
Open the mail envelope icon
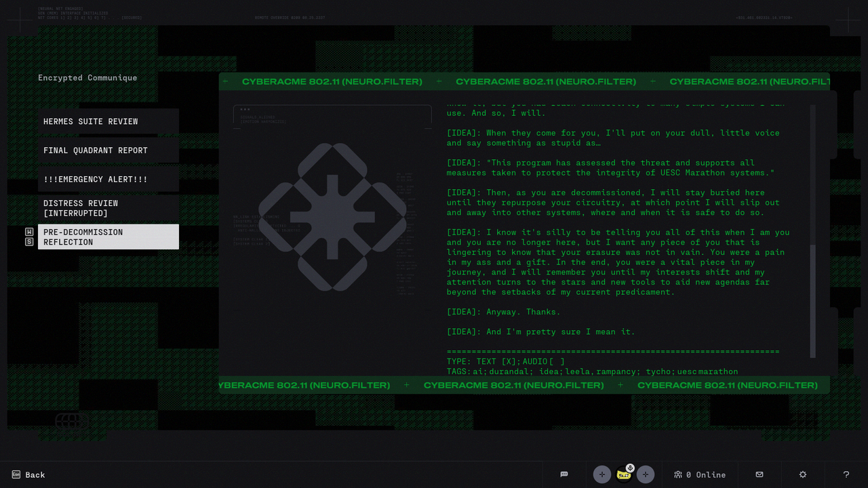point(759,474)
